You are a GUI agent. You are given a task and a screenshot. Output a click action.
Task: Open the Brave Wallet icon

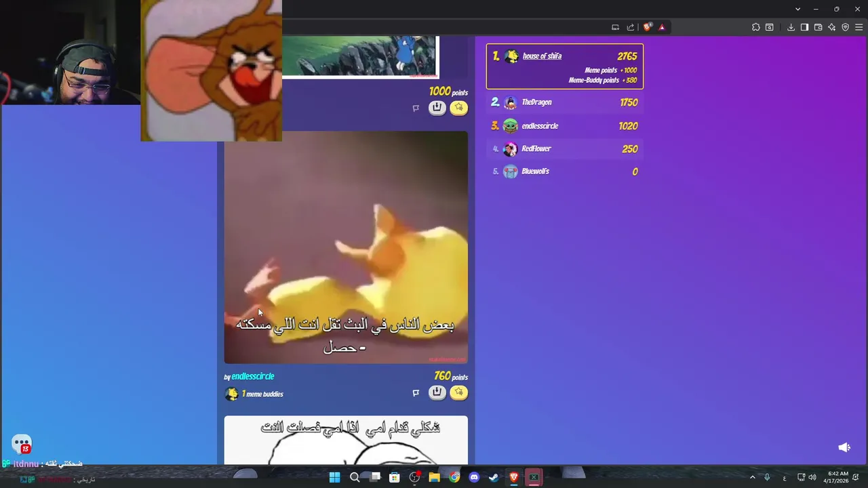tap(818, 27)
